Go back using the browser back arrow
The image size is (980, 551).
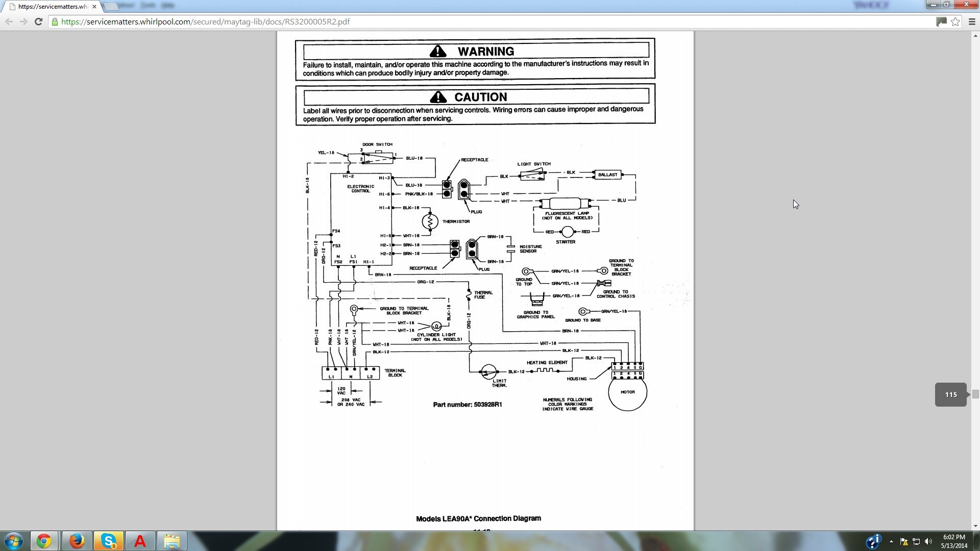click(x=9, y=21)
